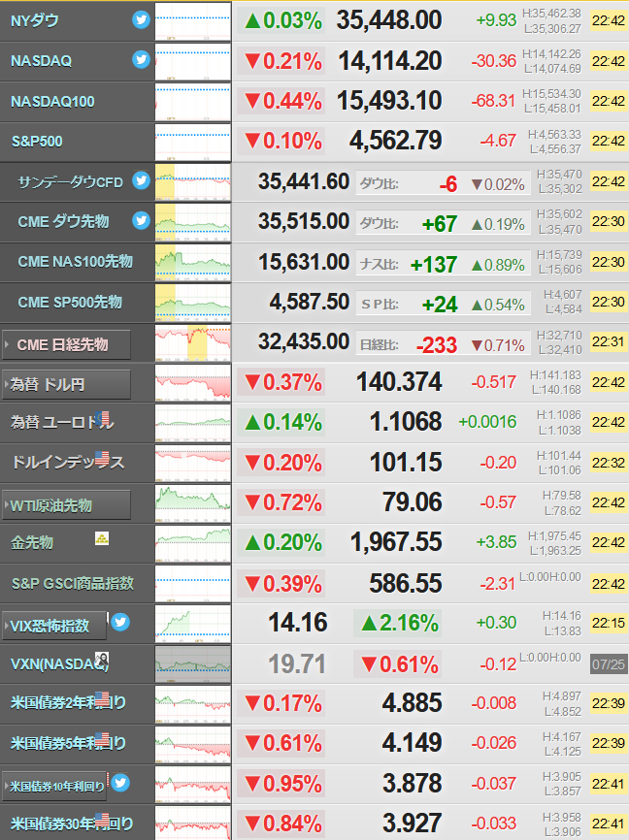This screenshot has height=840, width=629.
Task: Expand the WTI原油先物 button
Action: 67,505
